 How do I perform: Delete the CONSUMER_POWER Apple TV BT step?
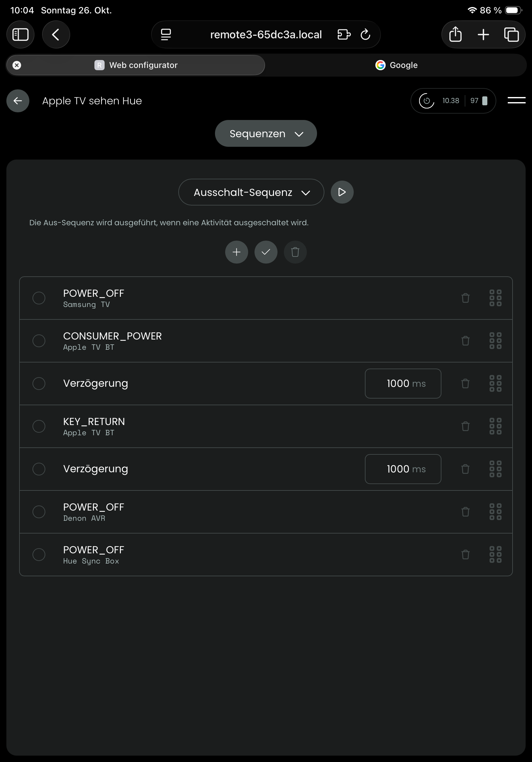[x=465, y=341]
